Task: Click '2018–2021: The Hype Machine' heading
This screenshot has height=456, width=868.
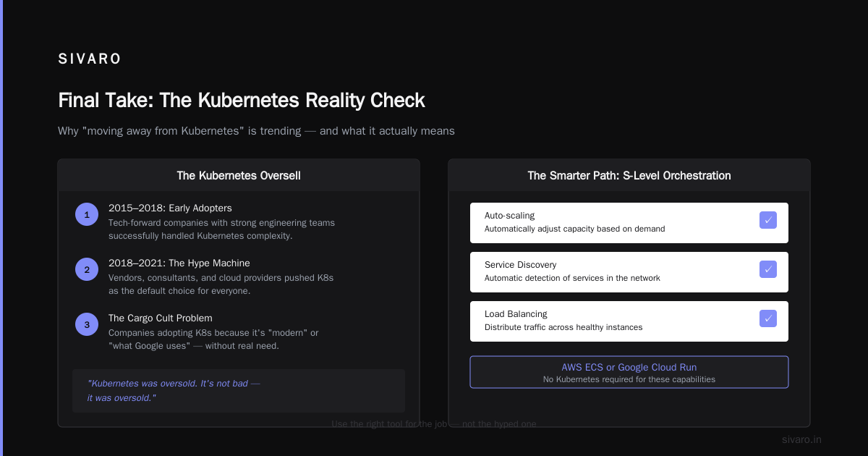Action: 179,263
